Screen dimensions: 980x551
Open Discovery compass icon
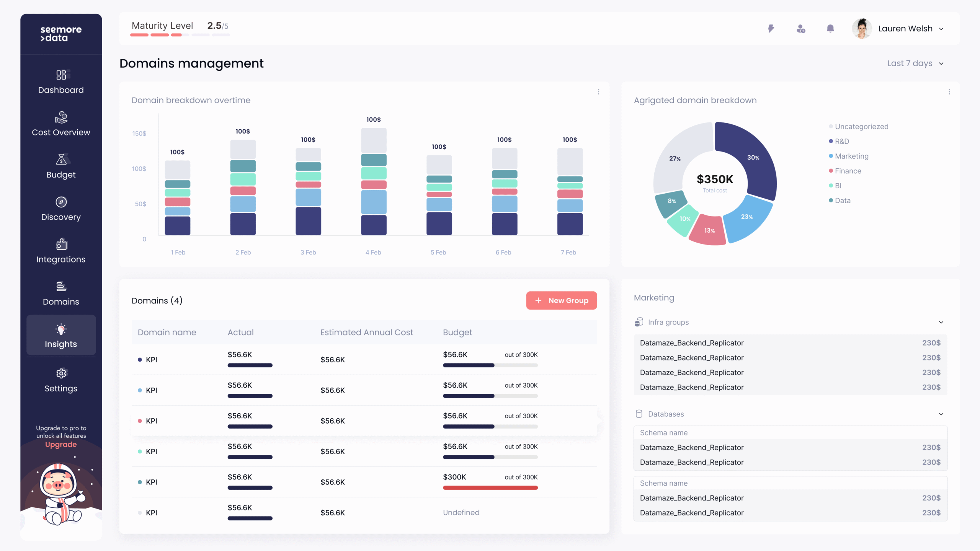click(x=61, y=202)
